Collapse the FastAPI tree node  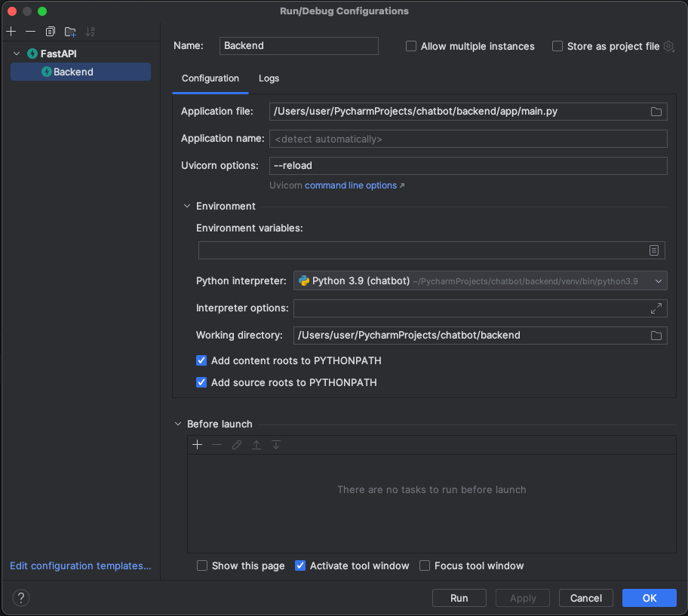pyautogui.click(x=17, y=54)
